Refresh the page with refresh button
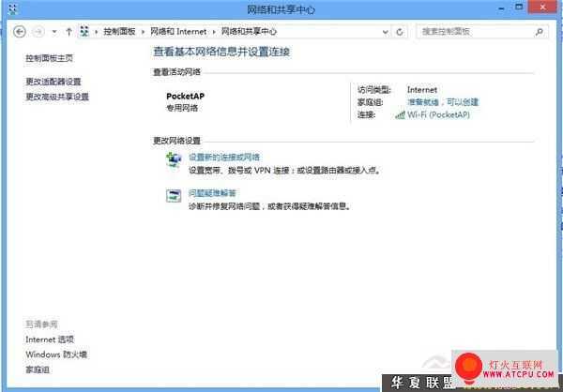This screenshot has height=392, width=563. point(400,32)
